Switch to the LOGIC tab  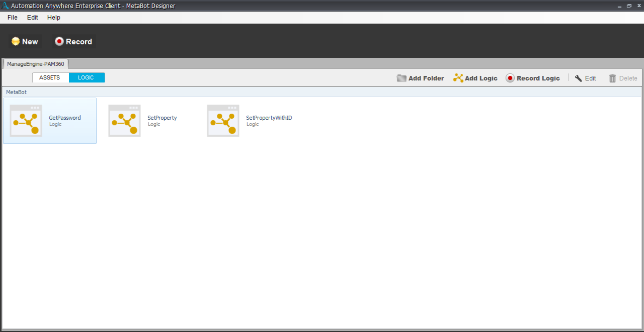87,77
